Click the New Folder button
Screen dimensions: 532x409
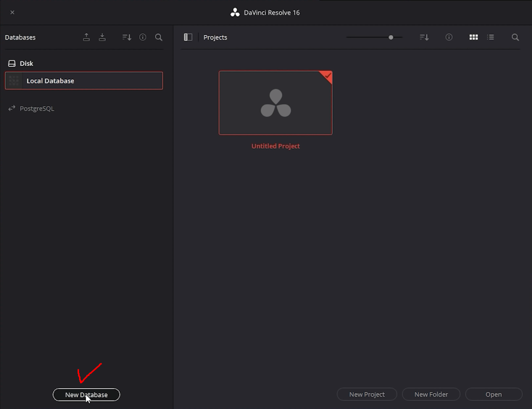pyautogui.click(x=431, y=394)
